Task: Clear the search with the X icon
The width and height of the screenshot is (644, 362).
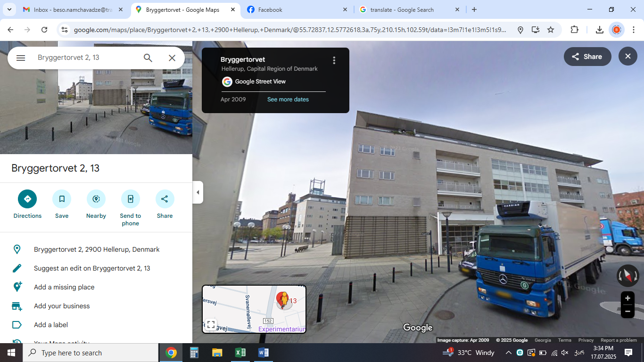Action: 172,58
